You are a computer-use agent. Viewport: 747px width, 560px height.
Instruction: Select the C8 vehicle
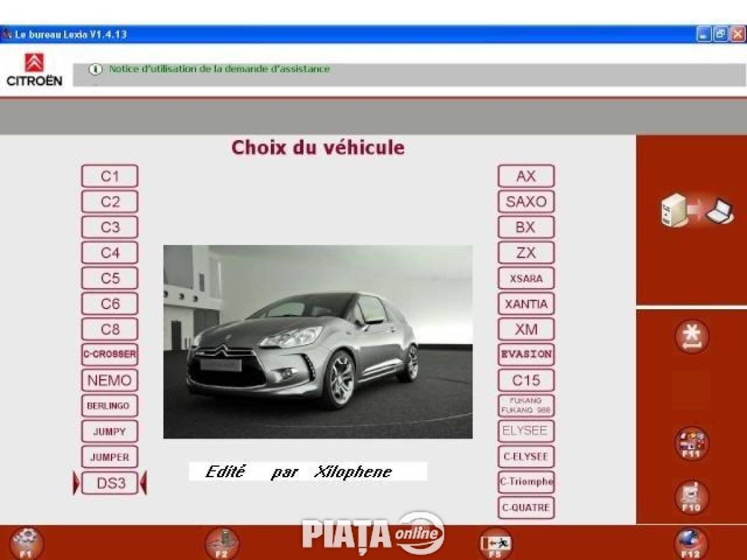pos(110,329)
